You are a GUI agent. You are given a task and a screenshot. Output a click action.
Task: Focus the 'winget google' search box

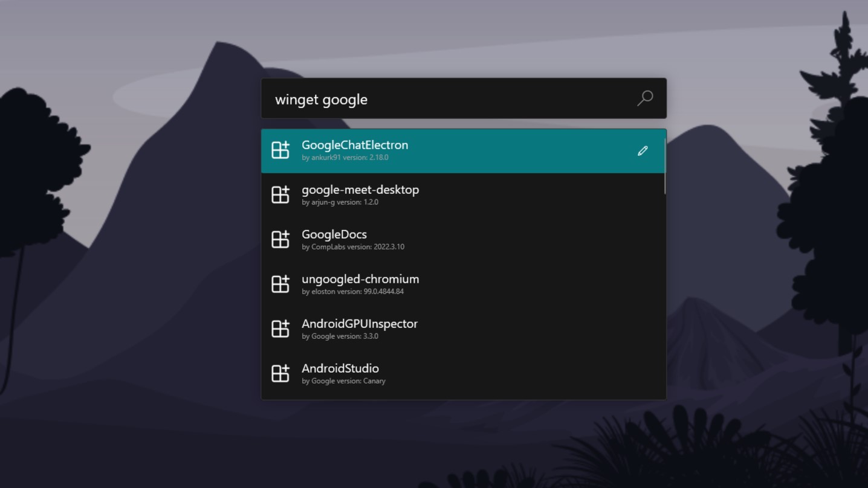[464, 98]
